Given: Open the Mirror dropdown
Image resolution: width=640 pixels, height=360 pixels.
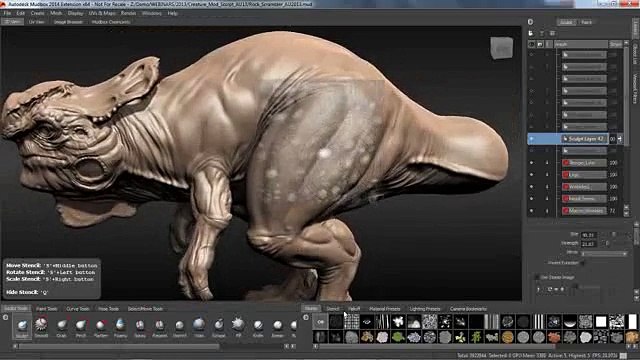Looking at the screenshot, I should tap(604, 253).
